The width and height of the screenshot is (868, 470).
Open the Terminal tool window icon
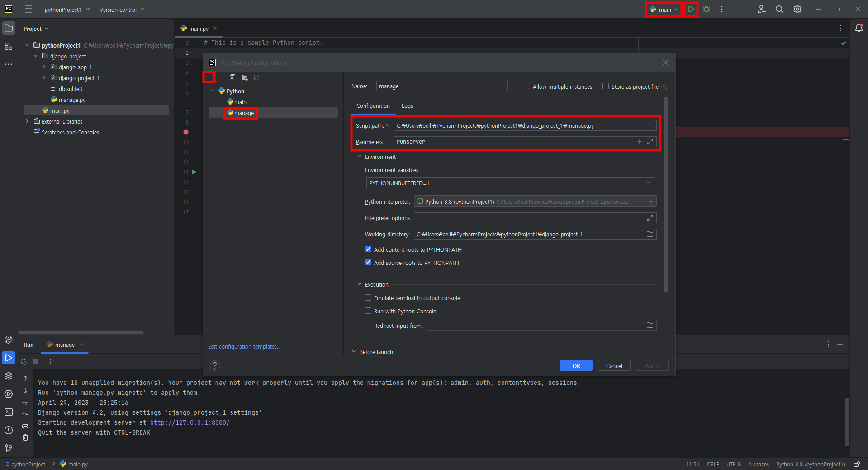click(9, 412)
